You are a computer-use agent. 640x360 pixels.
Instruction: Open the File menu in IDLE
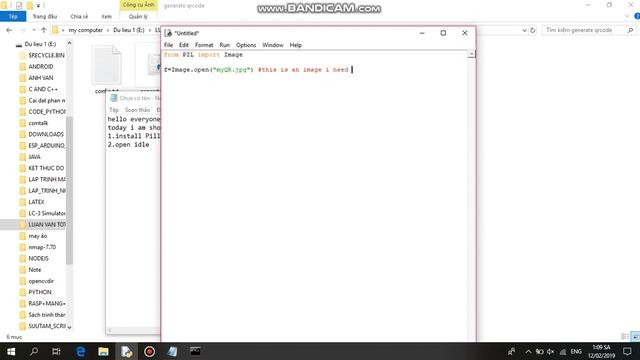point(168,45)
